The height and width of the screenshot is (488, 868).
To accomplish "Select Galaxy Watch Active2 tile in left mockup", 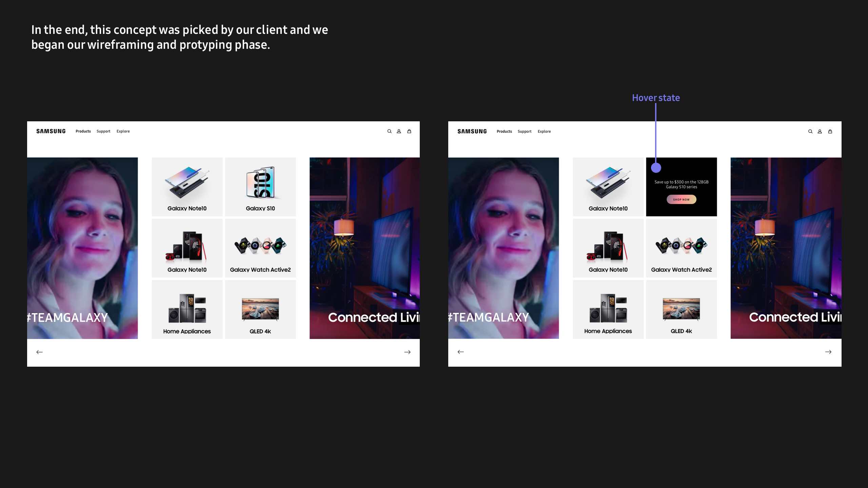I will [260, 248].
